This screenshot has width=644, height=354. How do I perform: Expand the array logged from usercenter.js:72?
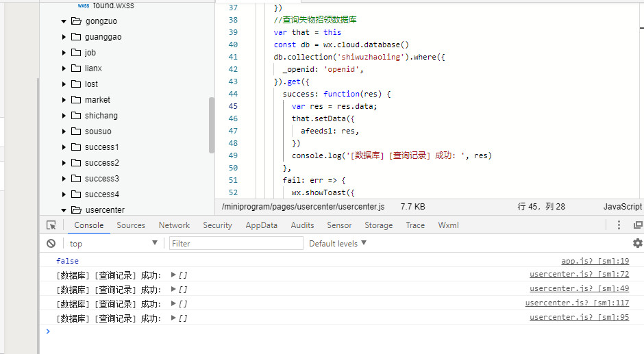(x=174, y=275)
